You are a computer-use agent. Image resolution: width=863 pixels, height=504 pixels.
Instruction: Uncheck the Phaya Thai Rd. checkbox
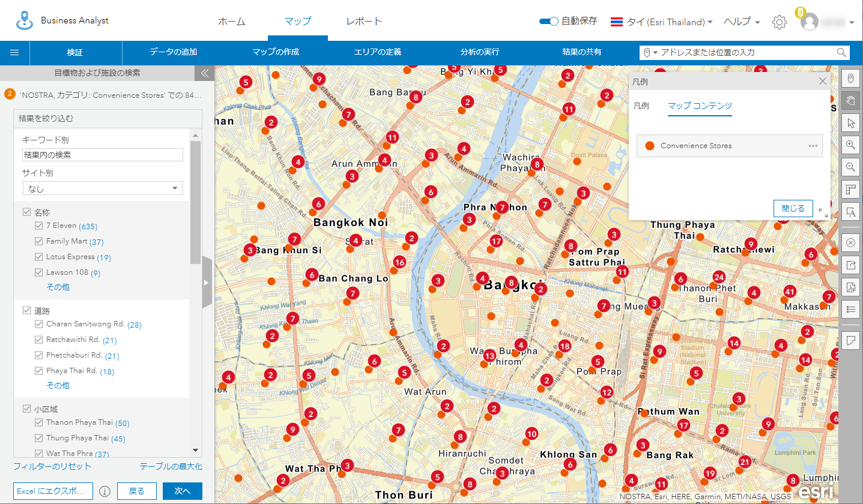tap(38, 371)
